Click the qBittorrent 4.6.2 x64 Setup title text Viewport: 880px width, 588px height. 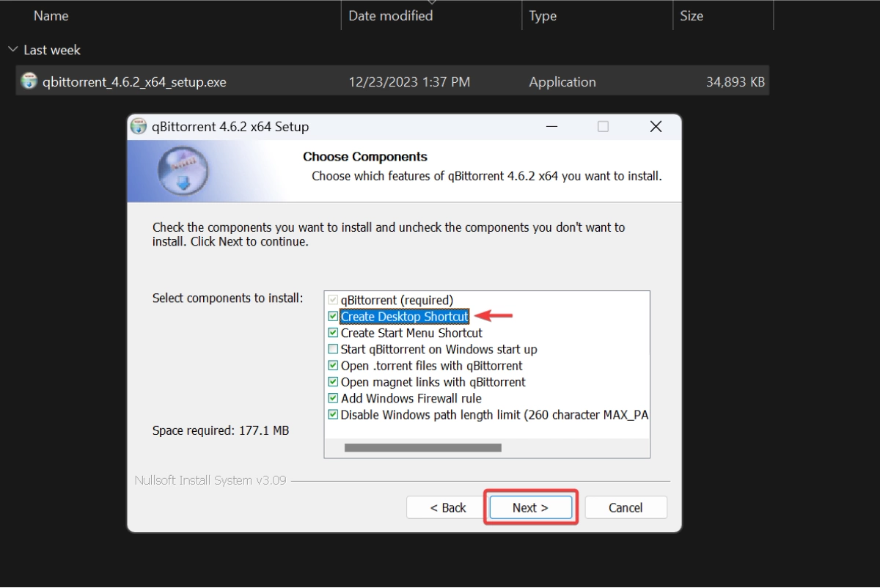230,127
